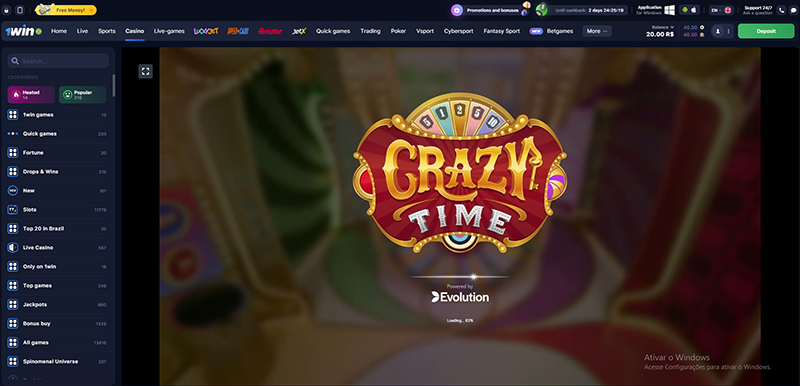Screen dimensions: 800x386
Task: Open the three-dot account menu
Action: point(728,31)
